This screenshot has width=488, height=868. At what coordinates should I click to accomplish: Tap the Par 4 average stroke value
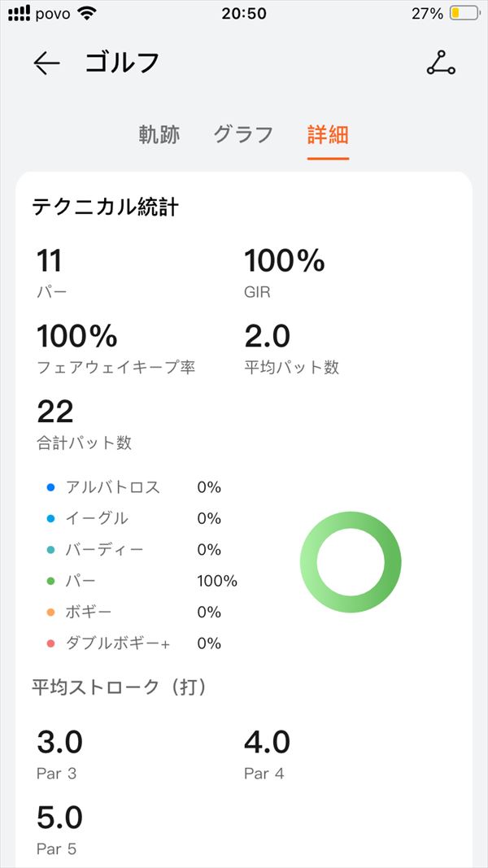(x=267, y=743)
